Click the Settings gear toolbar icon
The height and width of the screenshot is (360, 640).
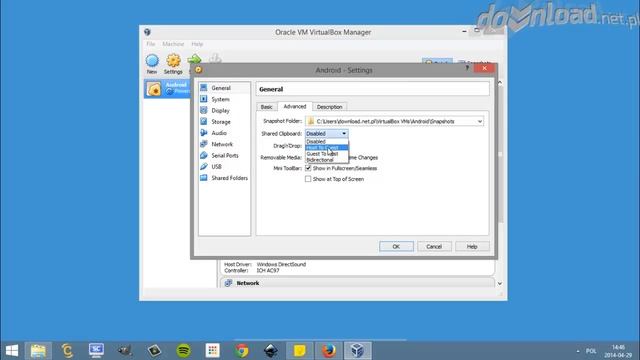pyautogui.click(x=173, y=64)
